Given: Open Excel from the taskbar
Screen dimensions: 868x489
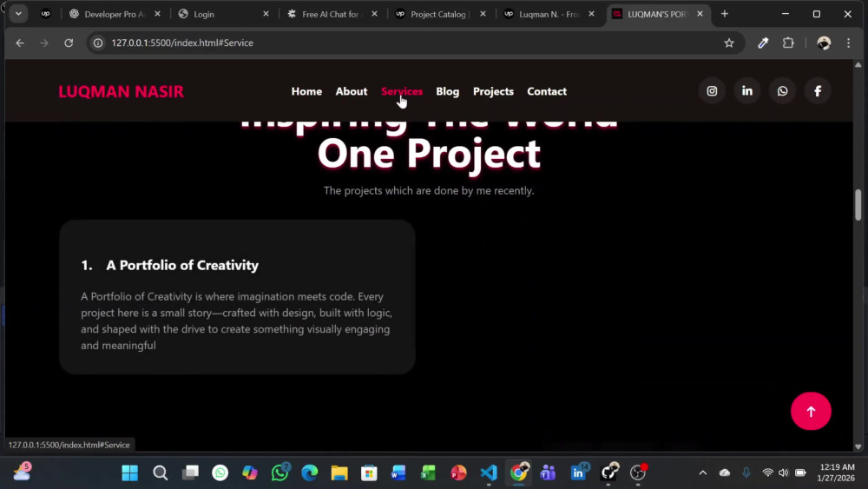Looking at the screenshot, I should (429, 473).
